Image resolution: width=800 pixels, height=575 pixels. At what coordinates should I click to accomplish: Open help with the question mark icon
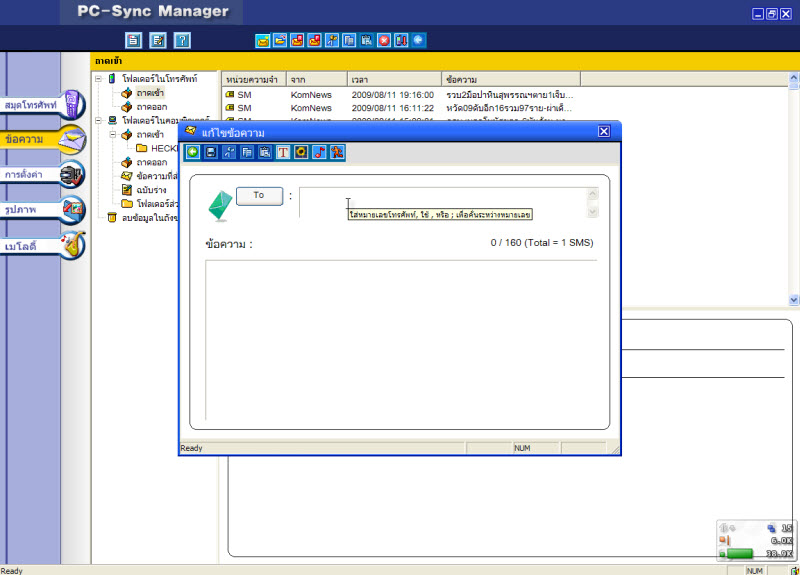point(182,40)
